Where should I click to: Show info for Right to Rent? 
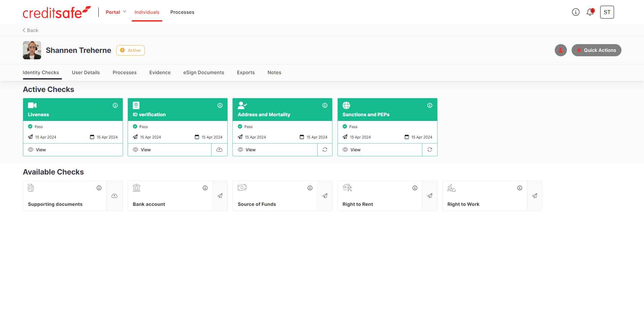[415, 188]
